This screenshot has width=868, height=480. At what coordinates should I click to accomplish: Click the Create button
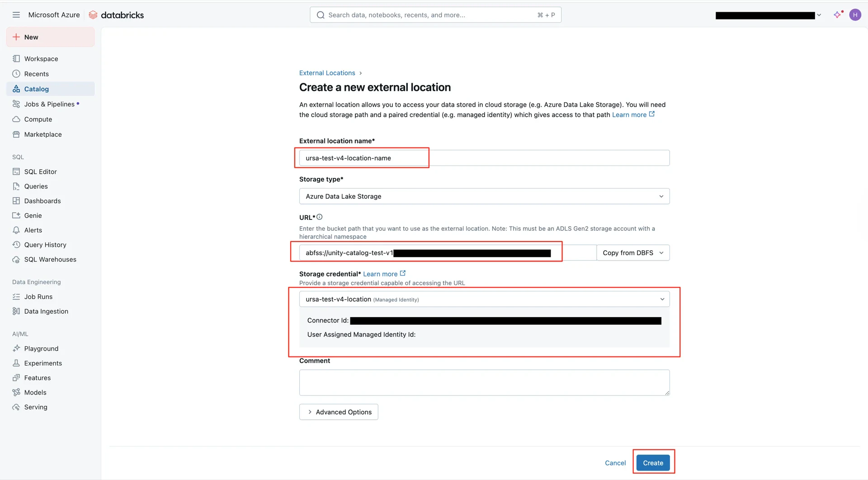click(x=653, y=463)
